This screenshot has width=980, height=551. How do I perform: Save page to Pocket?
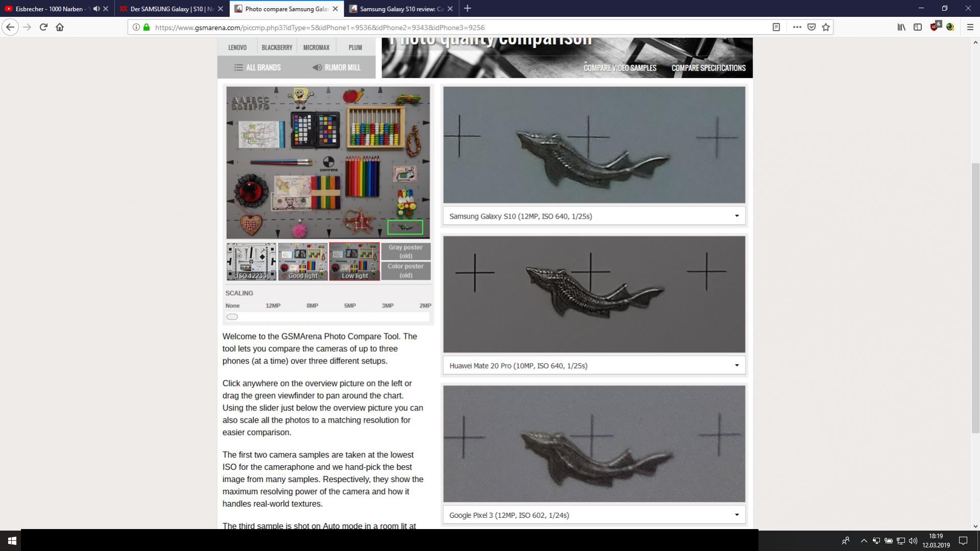tap(811, 27)
